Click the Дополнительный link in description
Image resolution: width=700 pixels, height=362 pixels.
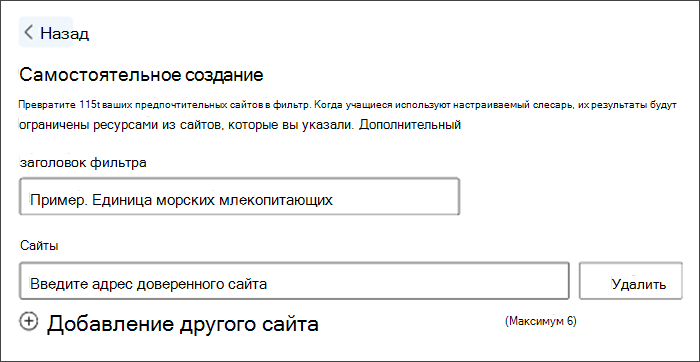pyautogui.click(x=410, y=125)
